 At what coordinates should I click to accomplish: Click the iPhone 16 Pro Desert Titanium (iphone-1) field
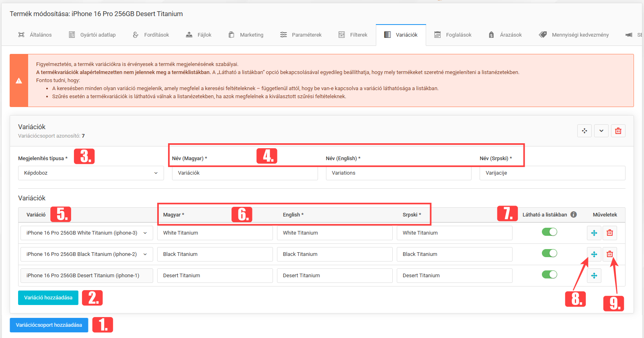coord(86,276)
